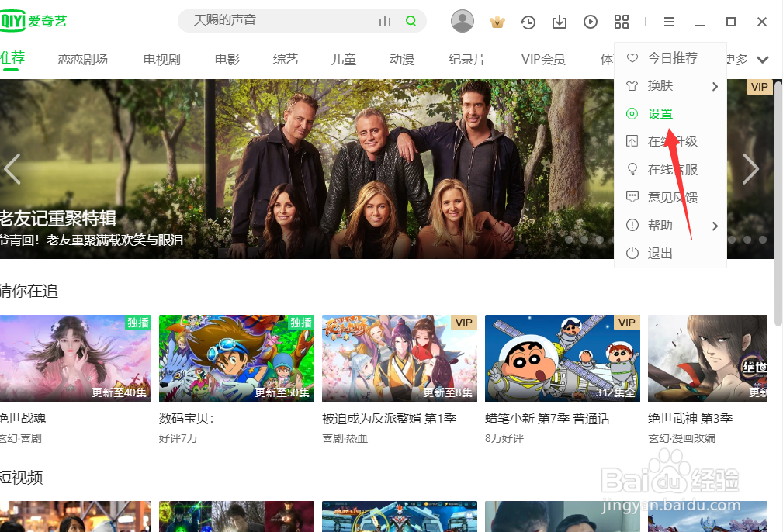Expand the 帮助 submenu arrow
Viewport: 783px width, 532px height.
[x=715, y=226]
